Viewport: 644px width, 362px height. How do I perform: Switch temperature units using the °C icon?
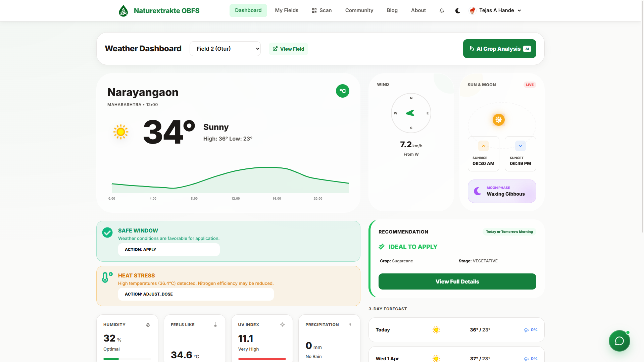point(342,91)
